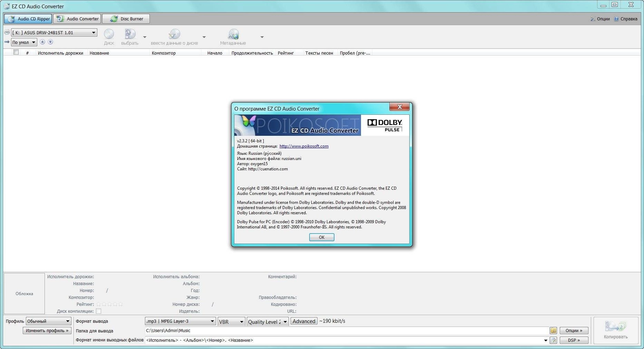Expand the arrow next to выбрать
Viewport: 644px width, 349px height.
click(145, 37)
